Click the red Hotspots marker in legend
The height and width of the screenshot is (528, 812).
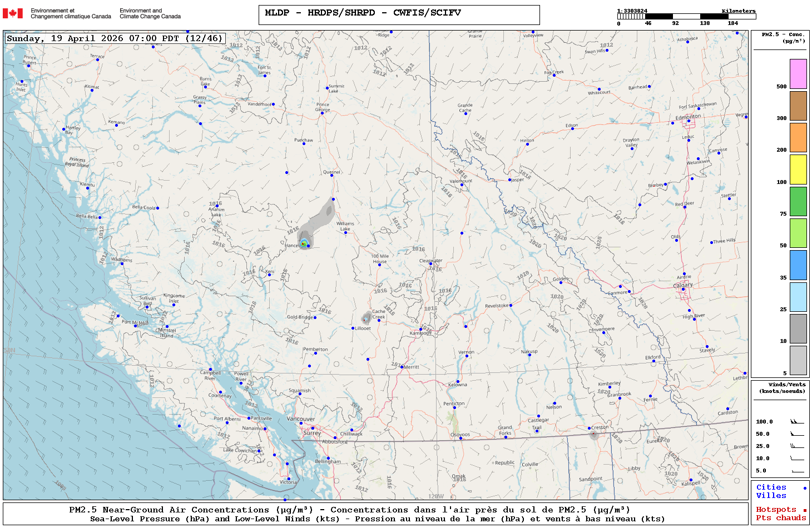tap(804, 510)
